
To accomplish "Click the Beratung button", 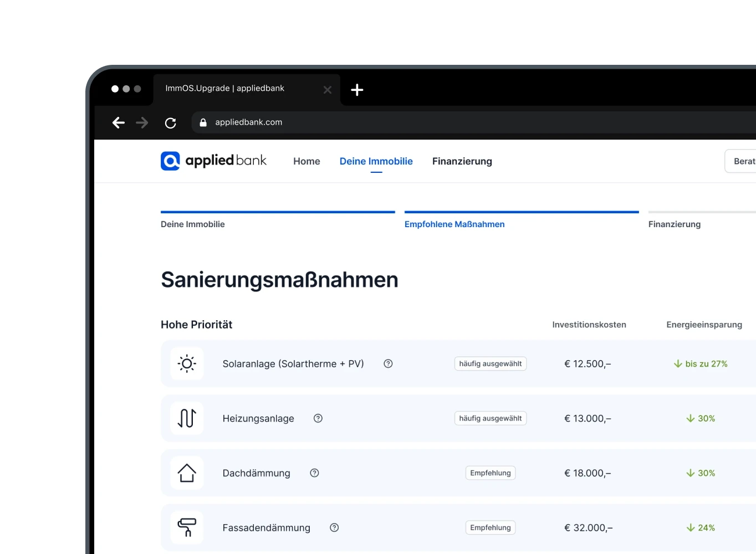I will click(743, 161).
